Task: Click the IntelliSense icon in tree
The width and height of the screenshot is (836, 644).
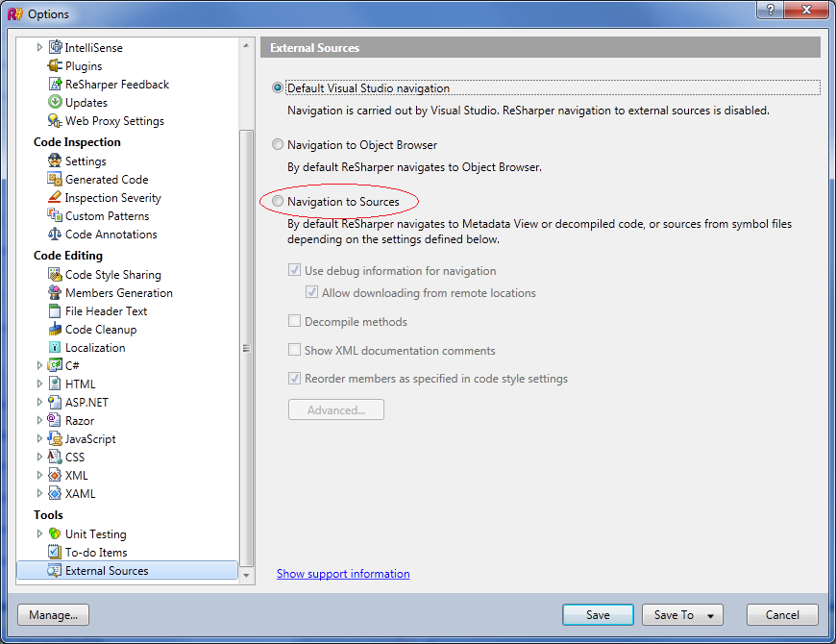Action: [x=55, y=47]
